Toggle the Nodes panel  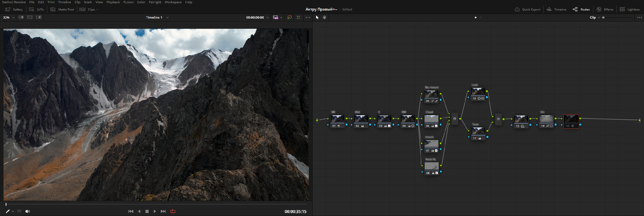coord(581,10)
